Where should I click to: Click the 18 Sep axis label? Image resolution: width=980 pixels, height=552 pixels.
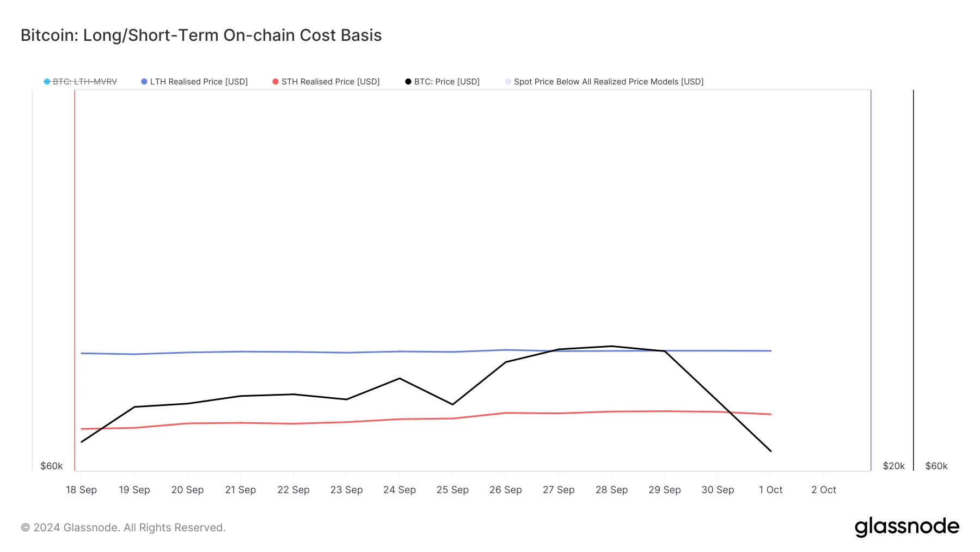tap(82, 490)
